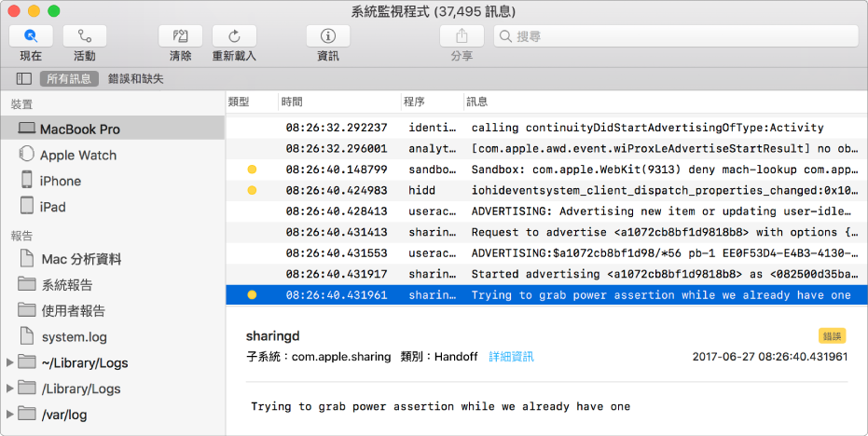Click the magnifier icon in search field
Image resolution: width=868 pixels, height=436 pixels.
pyautogui.click(x=505, y=36)
